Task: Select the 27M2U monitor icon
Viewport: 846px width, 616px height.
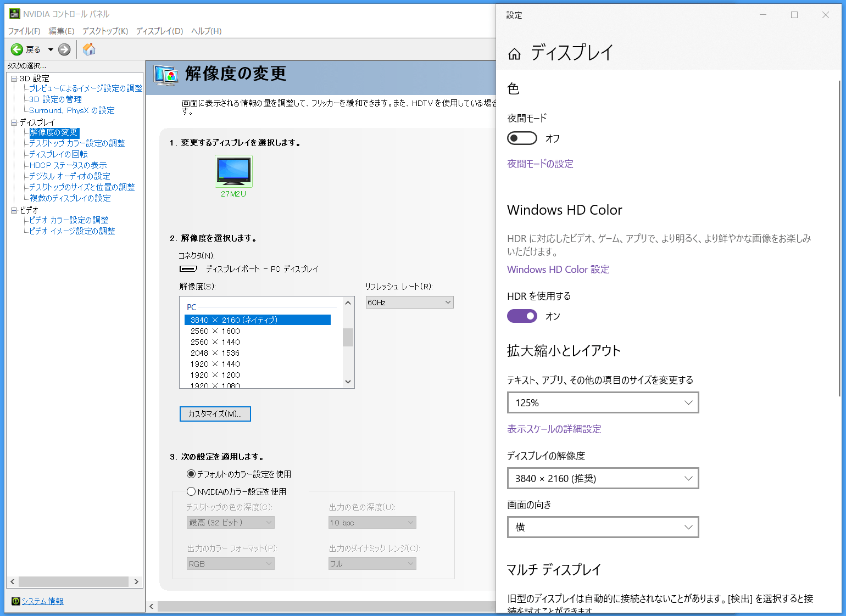Action: coord(233,171)
